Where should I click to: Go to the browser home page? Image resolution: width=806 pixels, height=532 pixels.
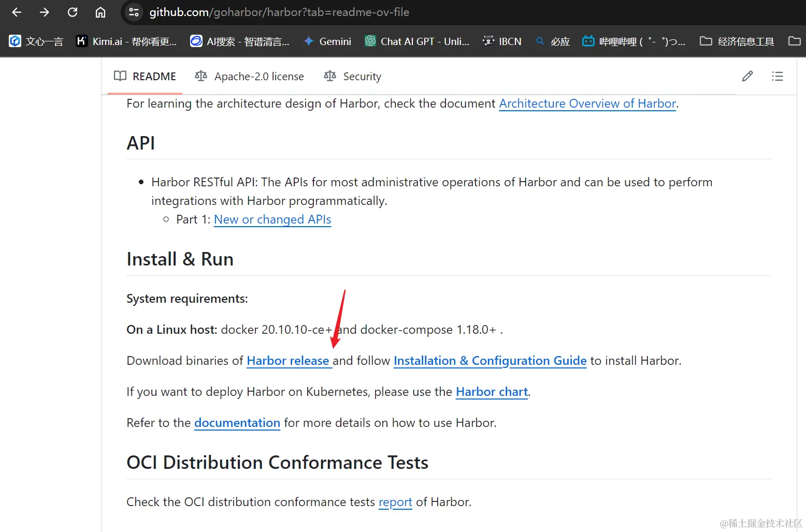(100, 12)
